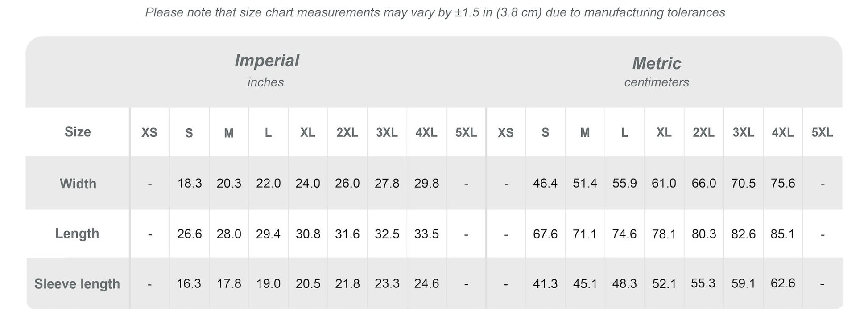Viewport: 868px width, 336px height.
Task: Click the imperial XL column header
Action: point(308,133)
